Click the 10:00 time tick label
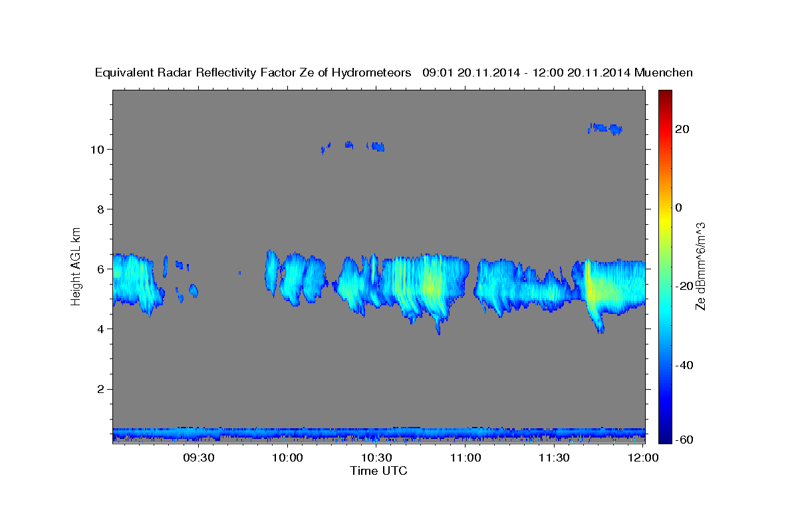Viewport: 798px width, 532px height. pos(288,458)
